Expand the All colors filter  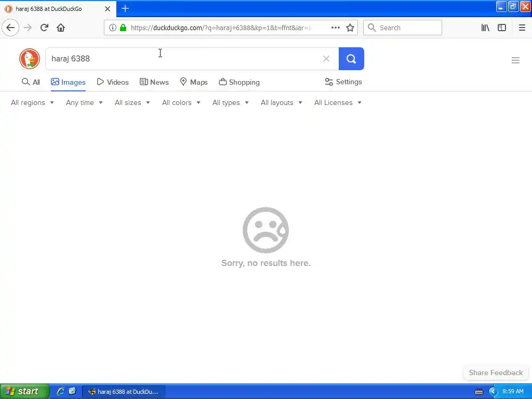(x=181, y=102)
